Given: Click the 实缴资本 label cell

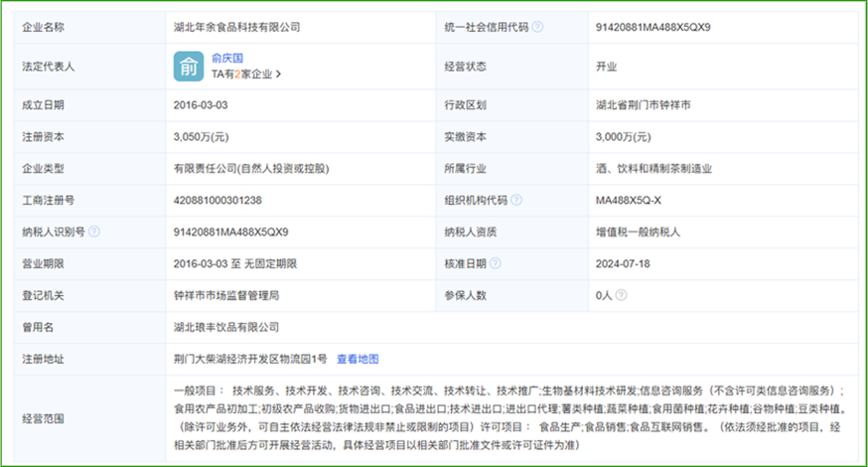Looking at the screenshot, I should (x=512, y=137).
